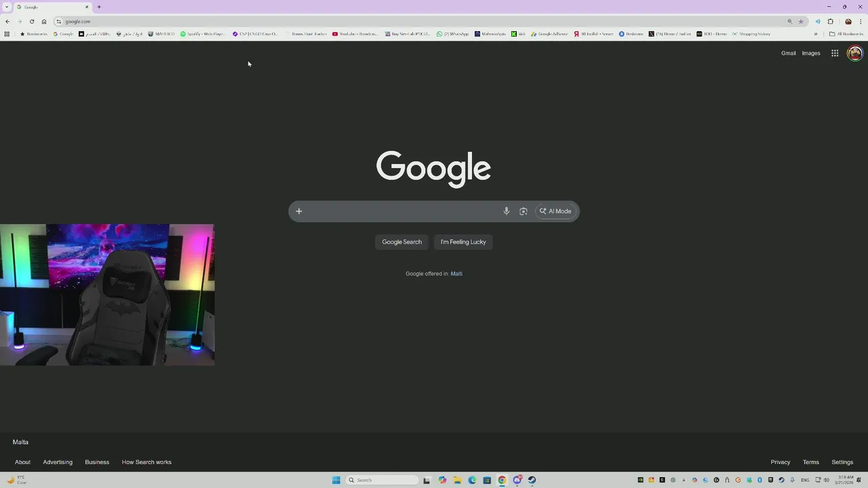868x488 pixels.
Task: Switch to AI Mode
Action: click(x=555, y=211)
